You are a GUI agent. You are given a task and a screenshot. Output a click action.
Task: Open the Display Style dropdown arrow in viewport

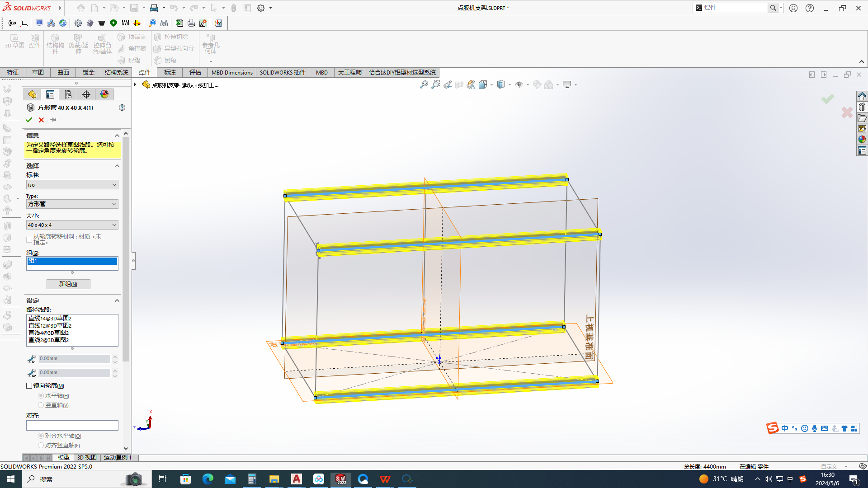pyautogui.click(x=509, y=84)
